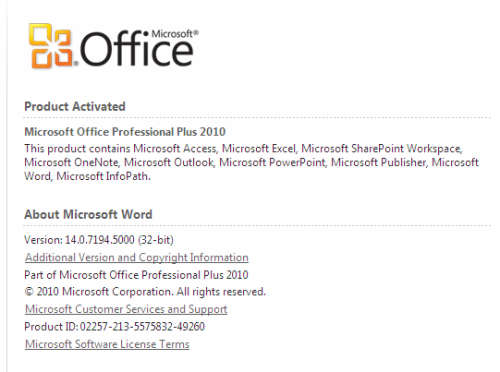Click the Version 14.0.7194.5000 text
Screen dimensions: 500x372
click(79, 240)
